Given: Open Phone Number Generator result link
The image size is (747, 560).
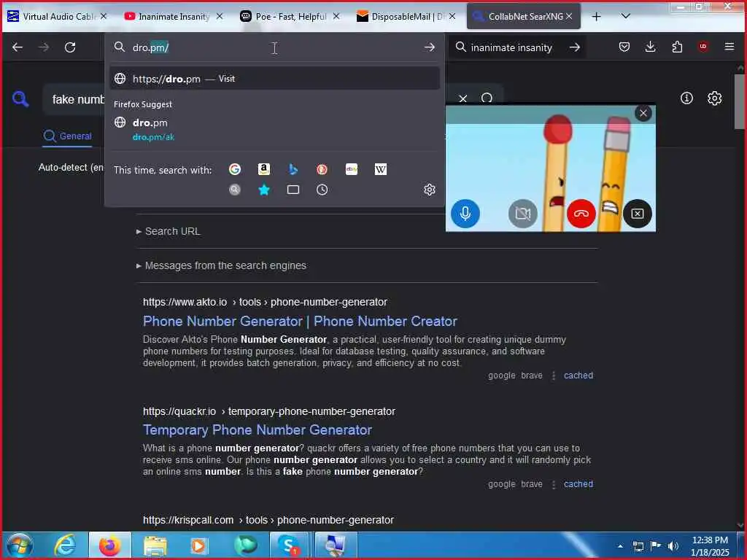Looking at the screenshot, I should [300, 322].
